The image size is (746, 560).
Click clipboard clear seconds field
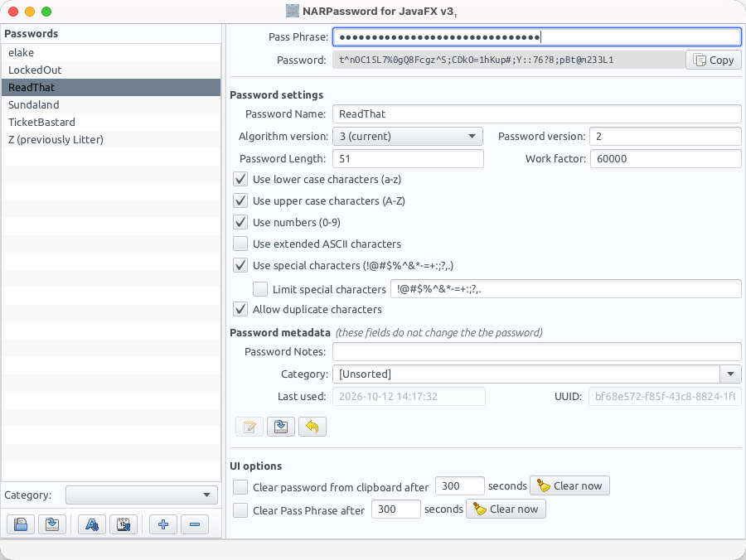click(x=459, y=485)
